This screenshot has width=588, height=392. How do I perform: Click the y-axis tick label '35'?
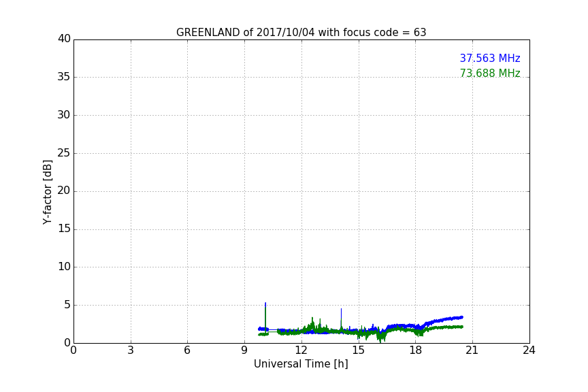tap(64, 77)
